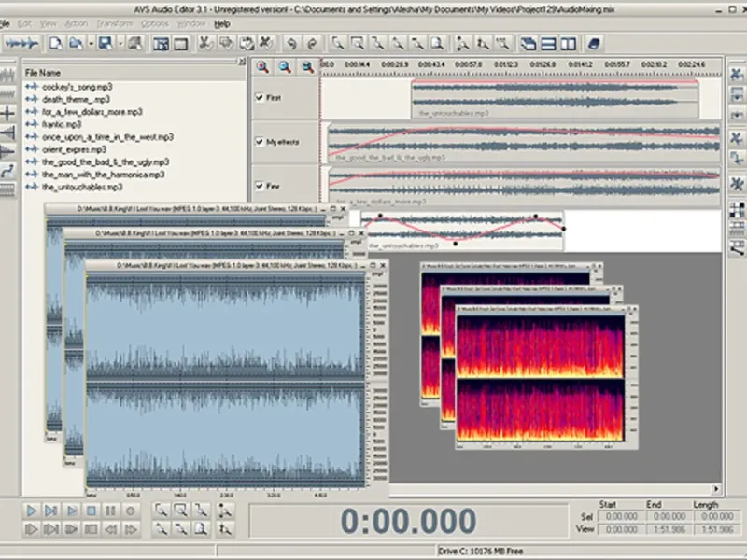Click the round Record button
747x560 pixels.
pyautogui.click(x=131, y=511)
